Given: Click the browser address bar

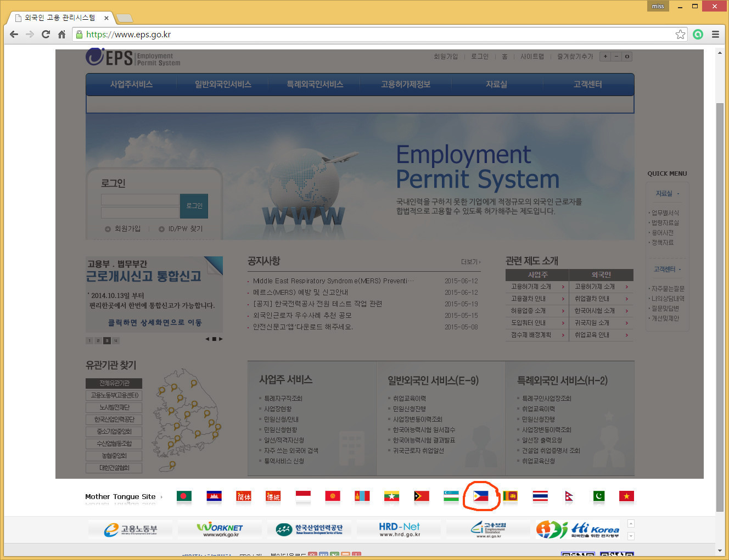Looking at the screenshot, I should coord(379,34).
